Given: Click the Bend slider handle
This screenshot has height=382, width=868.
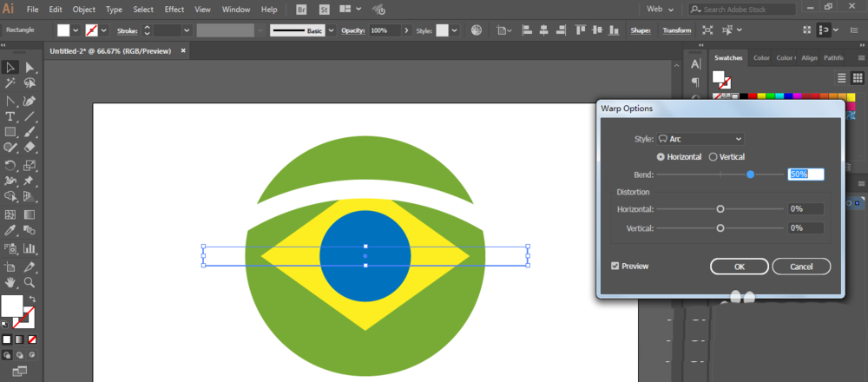Looking at the screenshot, I should click(750, 175).
